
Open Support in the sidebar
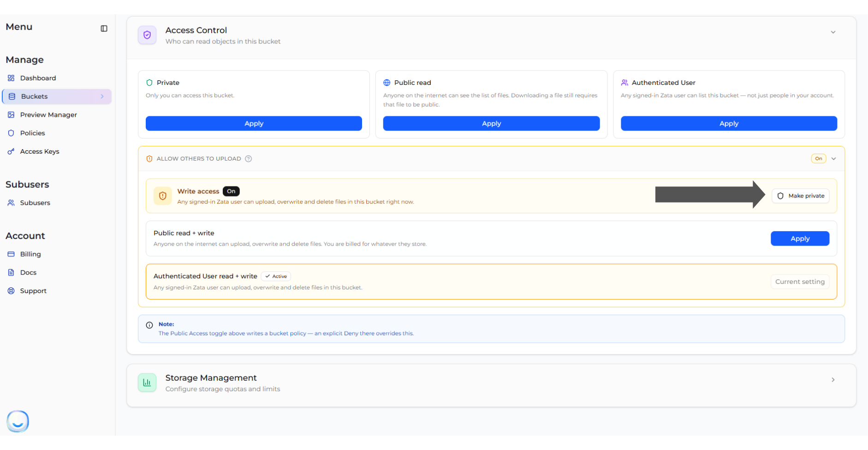coord(57,291)
